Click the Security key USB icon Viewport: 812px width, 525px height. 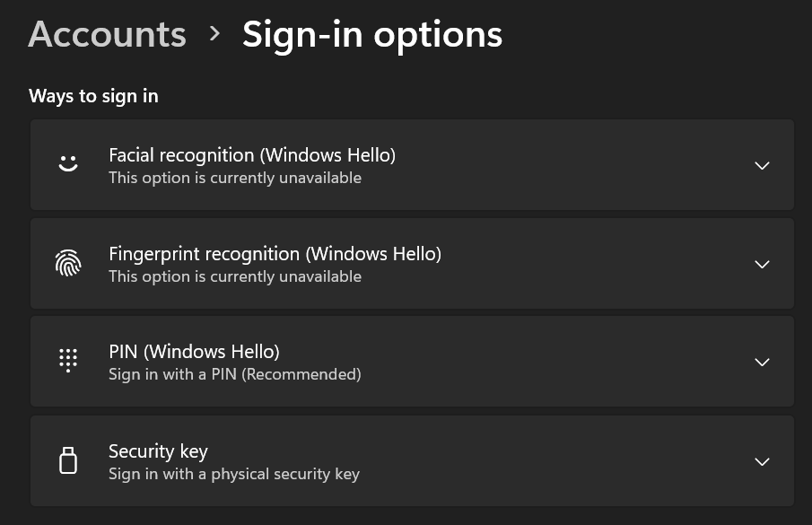[x=68, y=460]
